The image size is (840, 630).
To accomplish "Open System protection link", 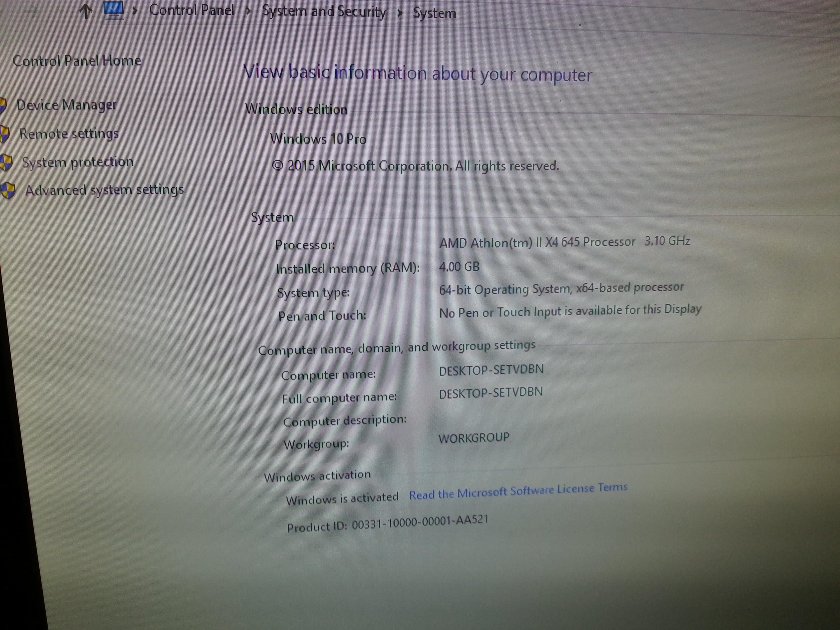I will (x=78, y=162).
